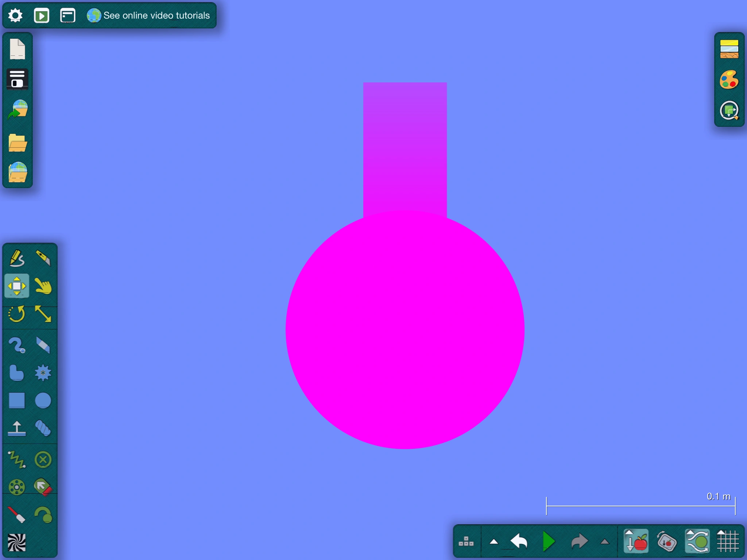Open the Materials menu
This screenshot has height=560, width=747.
coord(729,49)
